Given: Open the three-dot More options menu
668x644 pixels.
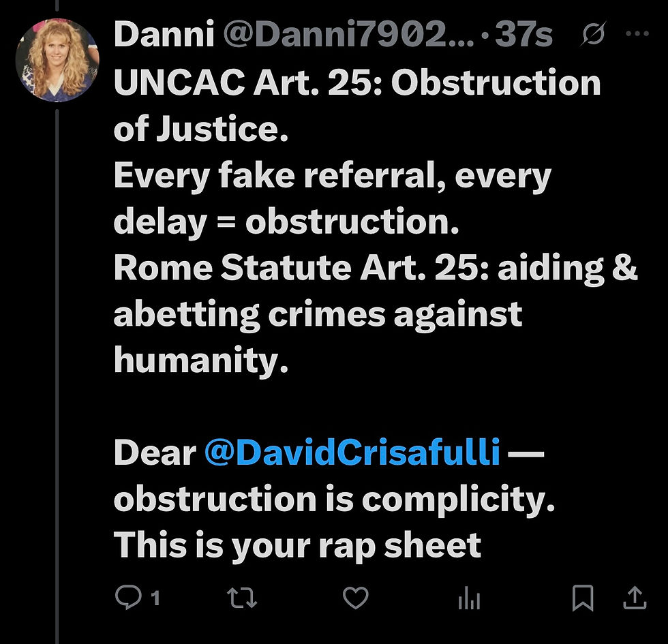Looking at the screenshot, I should click(x=638, y=35).
